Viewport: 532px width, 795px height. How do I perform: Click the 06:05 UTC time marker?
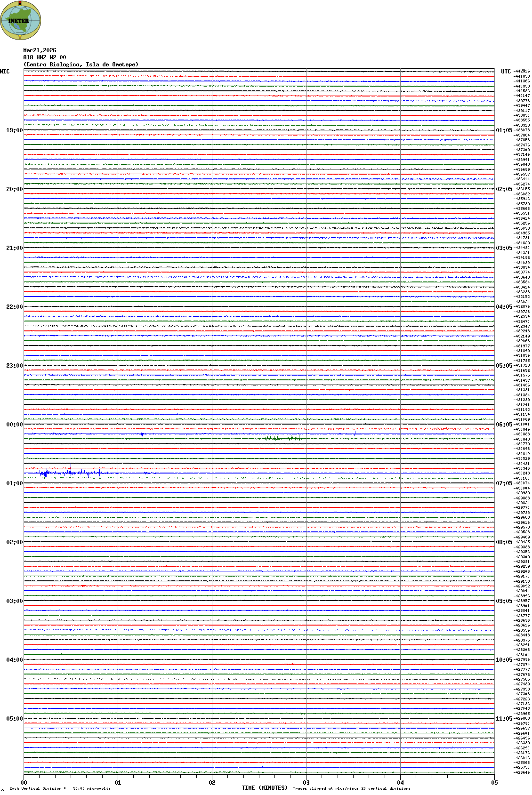[x=504, y=425]
